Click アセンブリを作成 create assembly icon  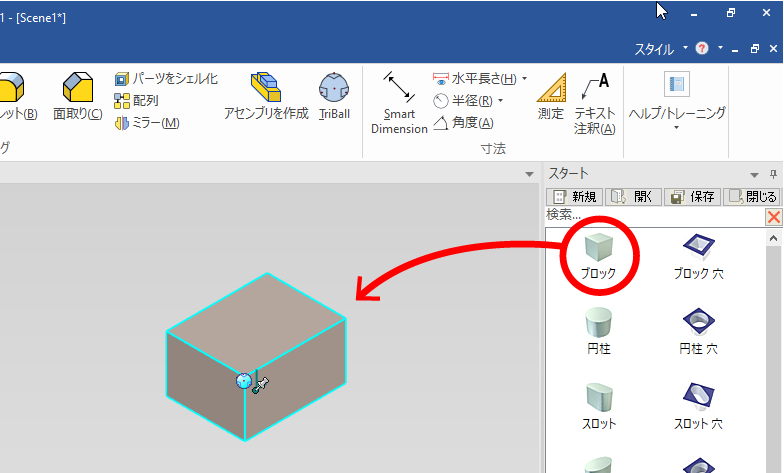[266, 96]
